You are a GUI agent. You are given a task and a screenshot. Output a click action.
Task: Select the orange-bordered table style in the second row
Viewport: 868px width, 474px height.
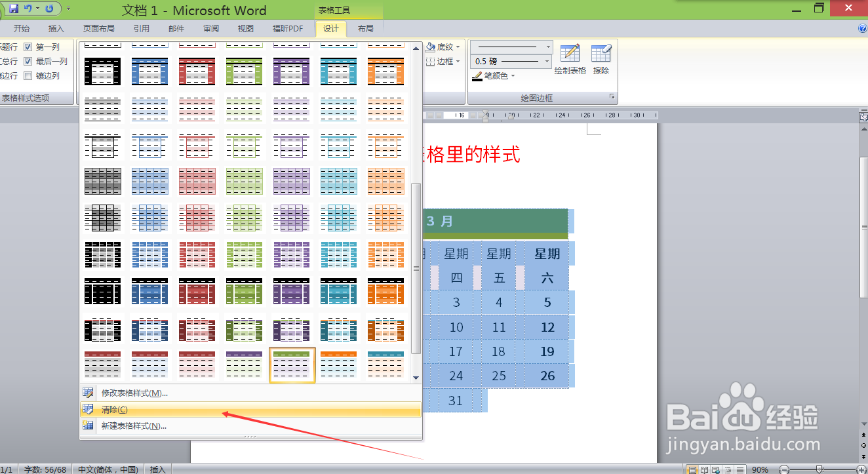[385, 71]
